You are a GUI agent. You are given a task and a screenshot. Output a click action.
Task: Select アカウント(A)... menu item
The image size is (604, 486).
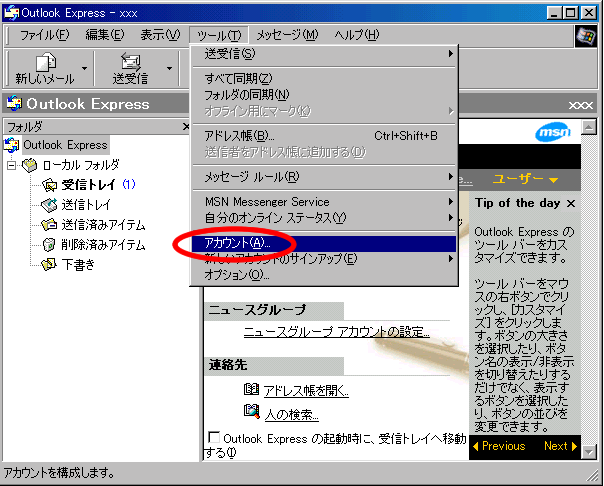click(324, 243)
